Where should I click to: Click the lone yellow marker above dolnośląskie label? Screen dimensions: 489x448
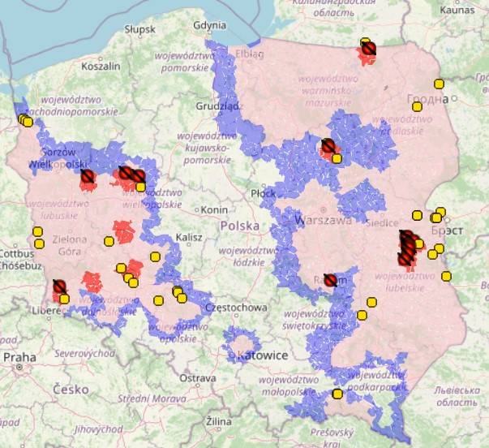(158, 300)
